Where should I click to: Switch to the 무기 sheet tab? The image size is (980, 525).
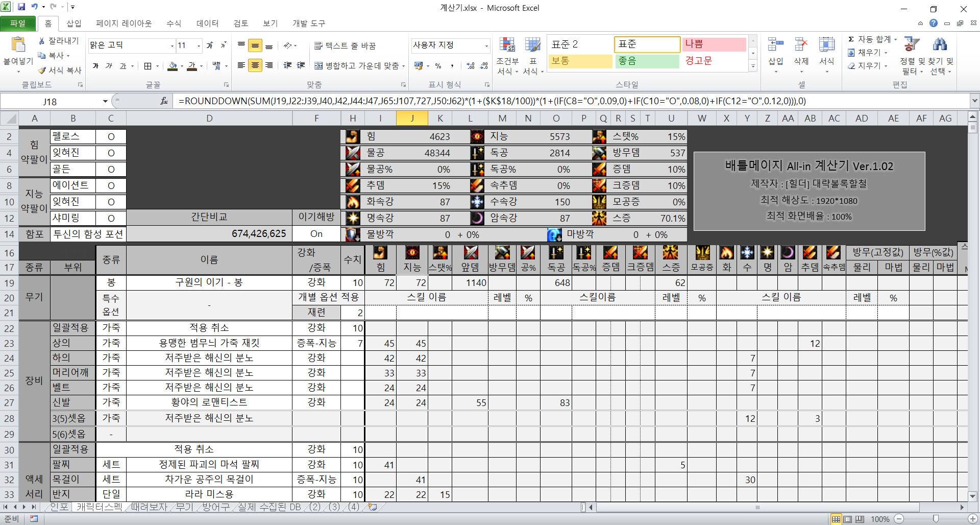click(184, 507)
